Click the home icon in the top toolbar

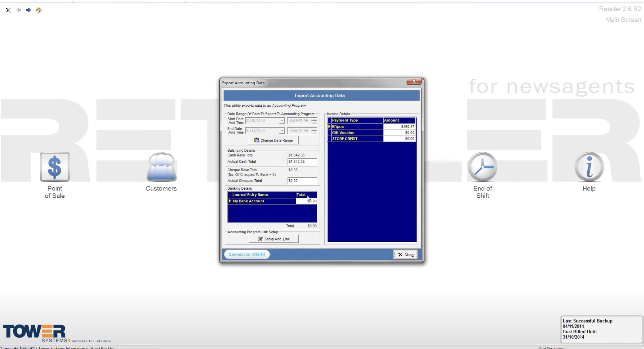(39, 10)
